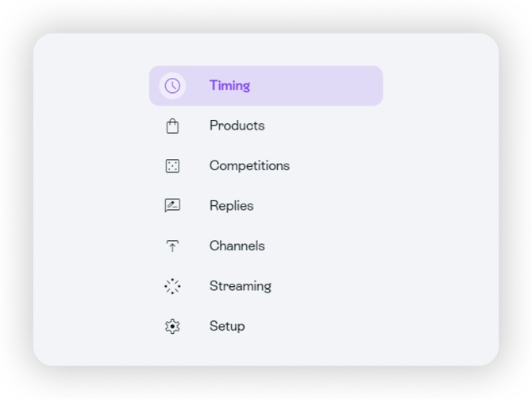This screenshot has height=399, width=532.
Task: Click the upload arrow Channels icon
Action: (x=172, y=246)
